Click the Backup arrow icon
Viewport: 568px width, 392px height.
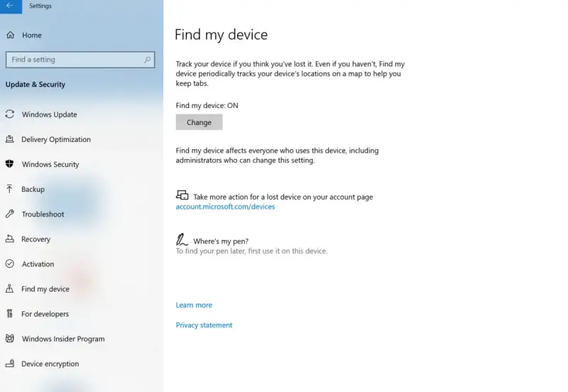click(10, 189)
